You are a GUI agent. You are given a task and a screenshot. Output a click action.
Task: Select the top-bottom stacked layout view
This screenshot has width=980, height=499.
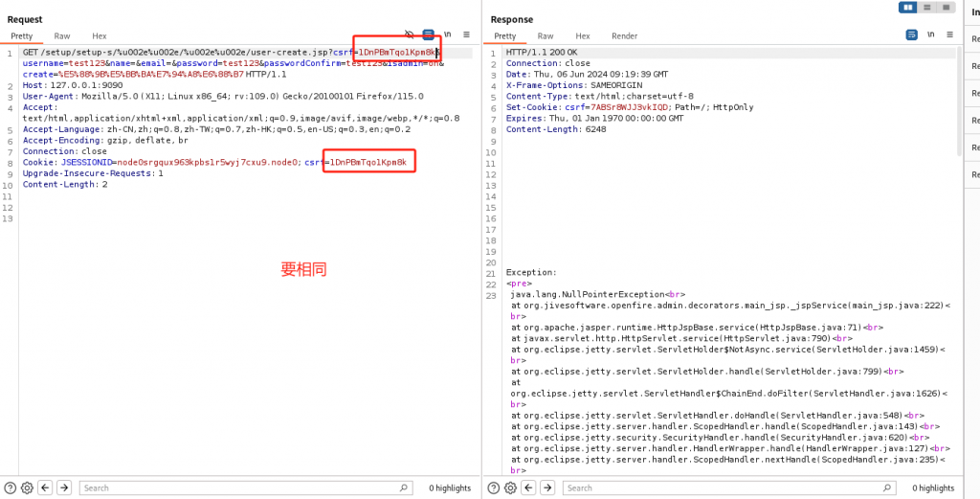pos(926,8)
